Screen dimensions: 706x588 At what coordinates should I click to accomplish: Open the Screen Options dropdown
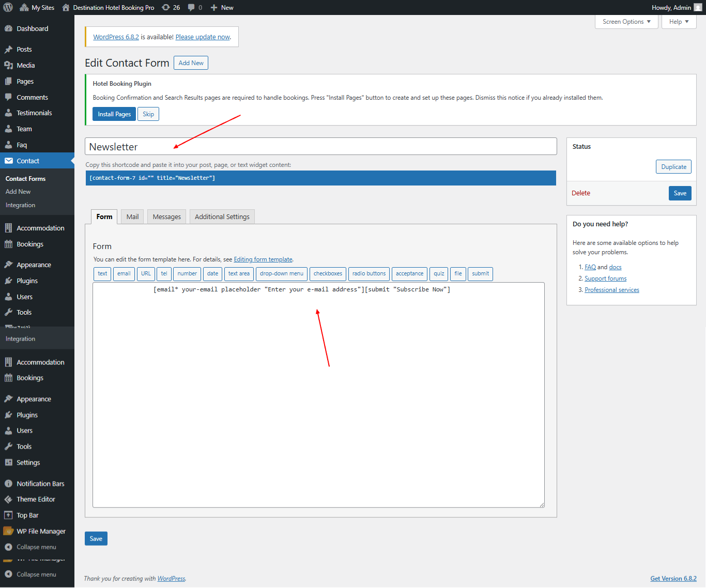pyautogui.click(x=626, y=22)
